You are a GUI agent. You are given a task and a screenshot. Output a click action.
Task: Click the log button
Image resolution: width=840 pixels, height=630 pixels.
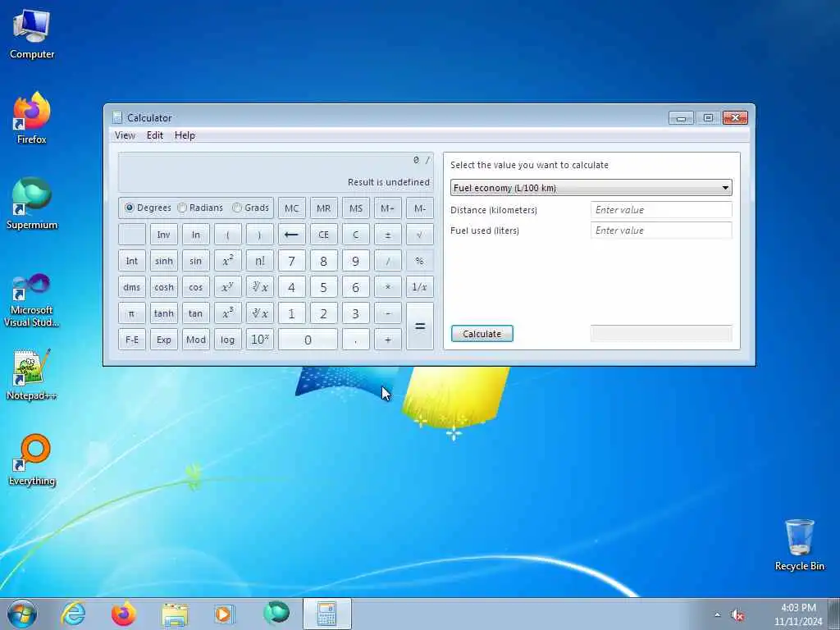[228, 340]
